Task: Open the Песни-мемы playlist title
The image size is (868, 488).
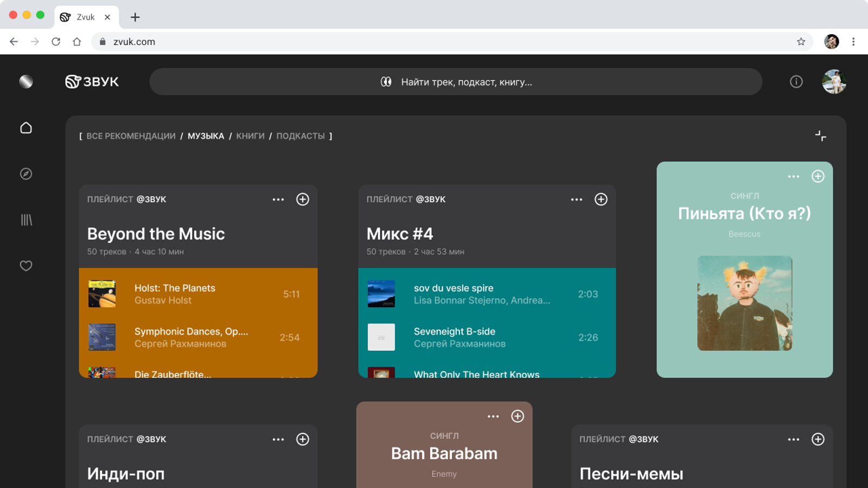Action: pyautogui.click(x=631, y=474)
